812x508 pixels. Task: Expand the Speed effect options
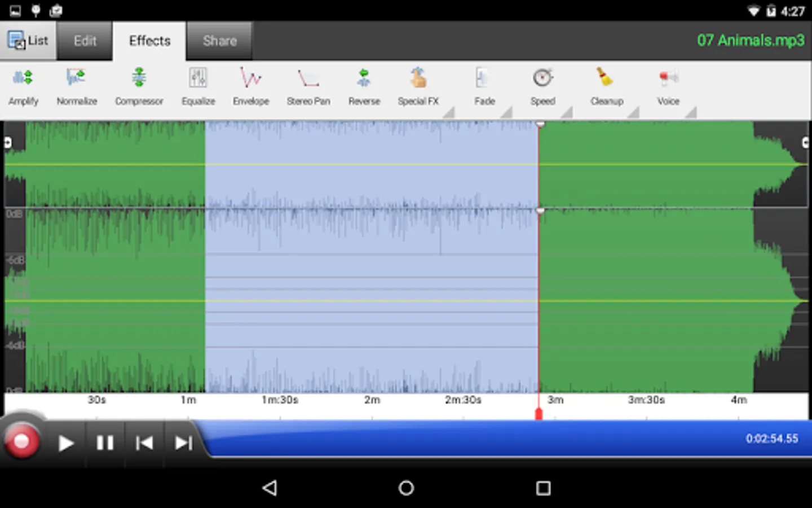pyautogui.click(x=567, y=113)
